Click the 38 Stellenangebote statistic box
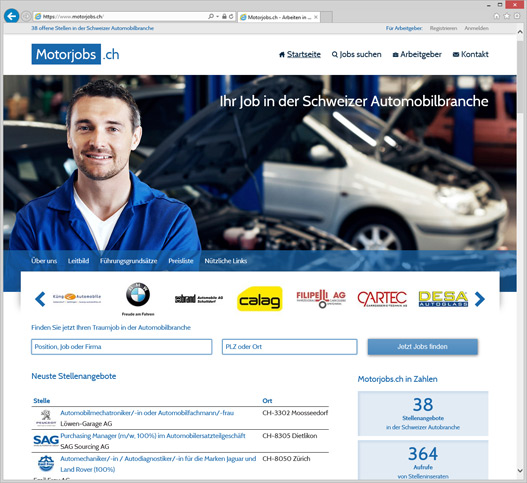527x483 pixels. coord(423,413)
